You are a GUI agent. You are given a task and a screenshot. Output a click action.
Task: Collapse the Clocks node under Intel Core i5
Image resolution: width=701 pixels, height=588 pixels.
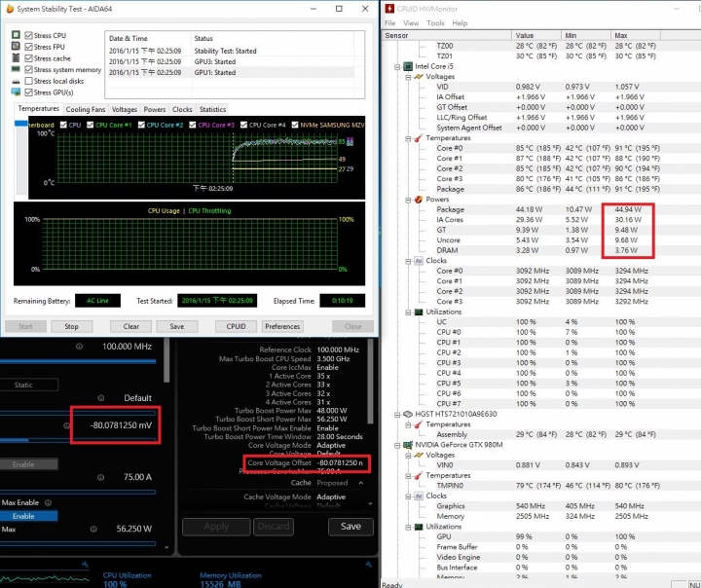tap(408, 261)
